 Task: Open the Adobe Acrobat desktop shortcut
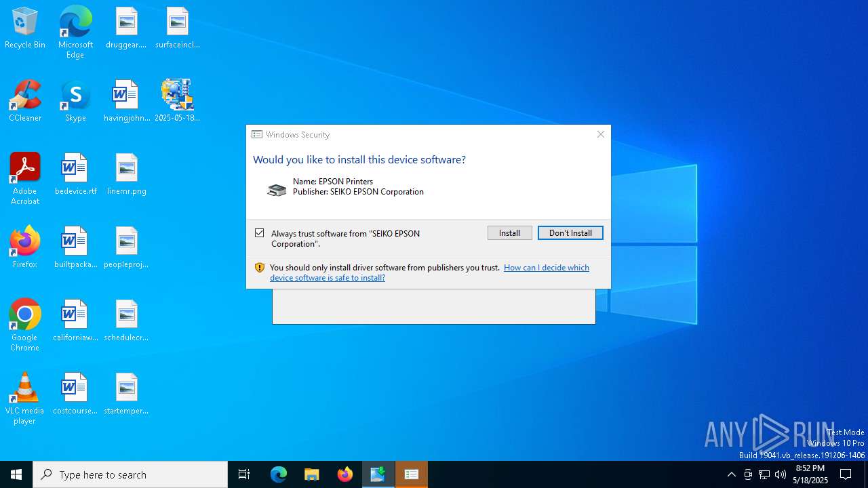point(25,179)
